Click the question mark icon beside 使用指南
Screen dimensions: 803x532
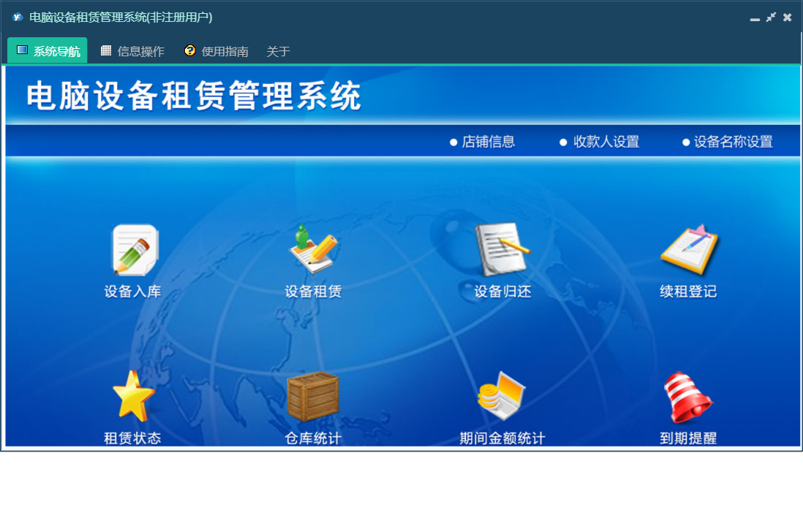click(190, 50)
